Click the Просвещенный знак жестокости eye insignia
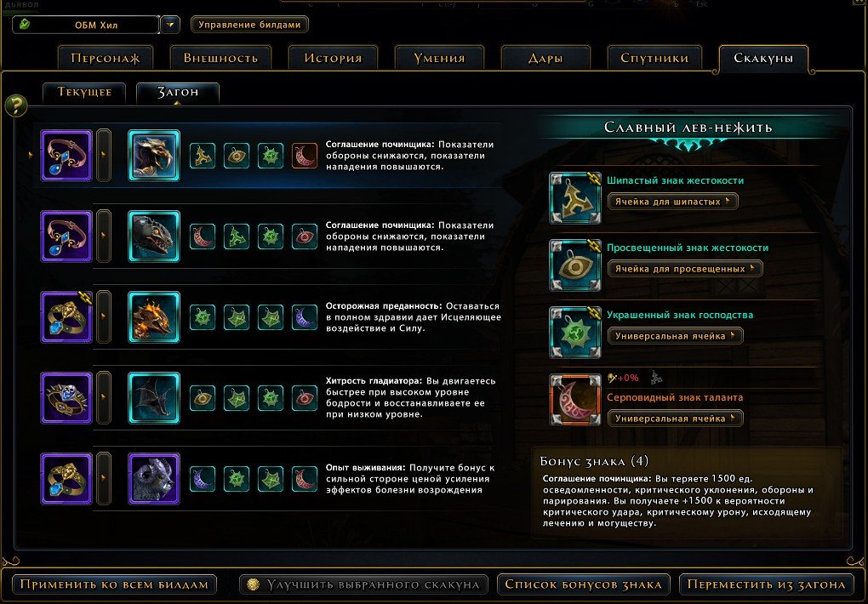 click(574, 265)
